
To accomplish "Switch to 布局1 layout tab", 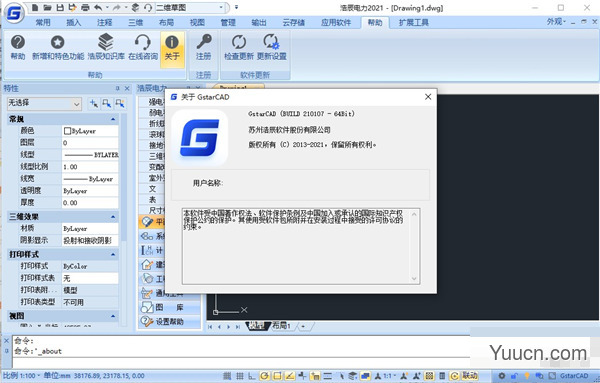I will 281,326.
